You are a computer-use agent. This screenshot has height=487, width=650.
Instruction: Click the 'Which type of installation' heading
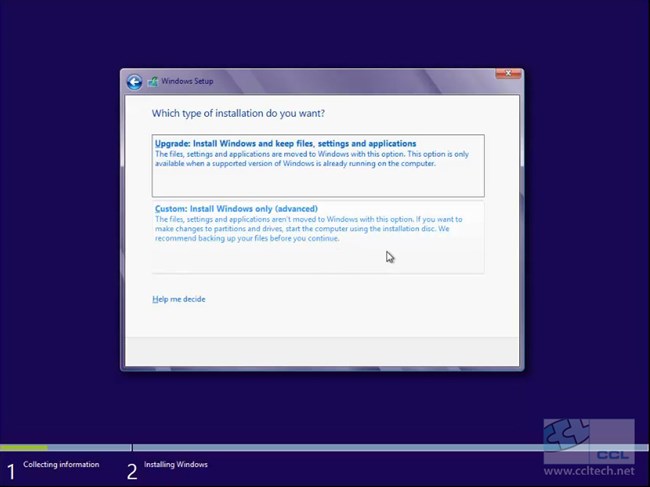pyautogui.click(x=238, y=114)
